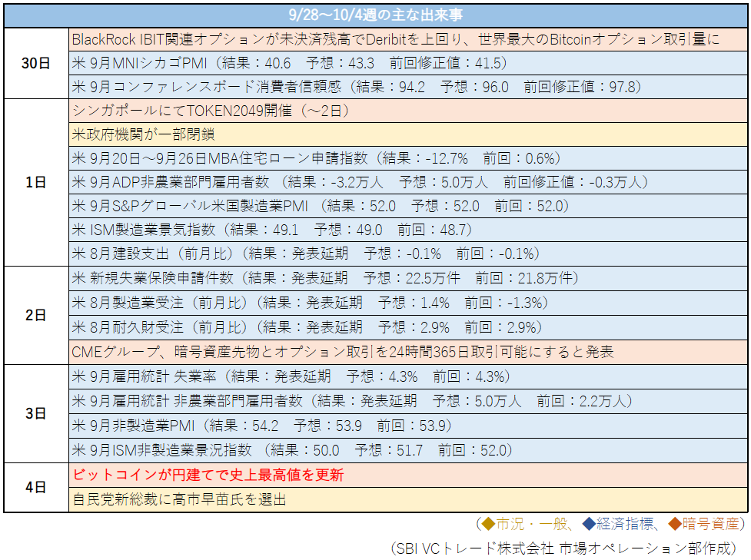Screen dimensions: 751x560
Task: Click the 9月雇用統計 失業率 row
Action: (x=408, y=376)
